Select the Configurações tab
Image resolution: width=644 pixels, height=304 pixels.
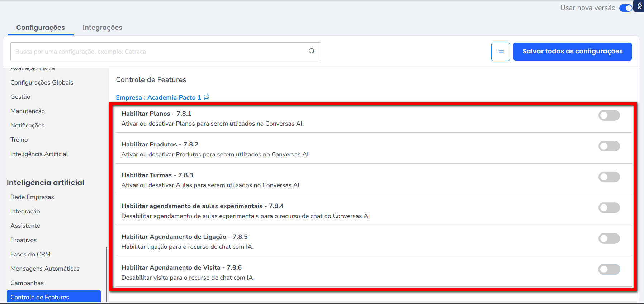pyautogui.click(x=41, y=28)
